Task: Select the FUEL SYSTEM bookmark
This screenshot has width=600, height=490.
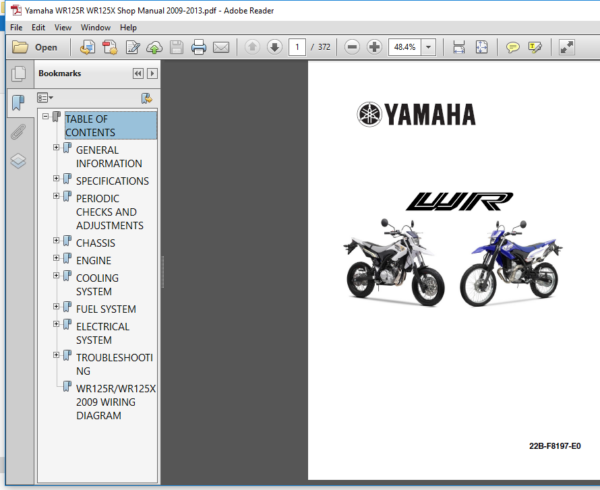Action: pyautogui.click(x=106, y=309)
